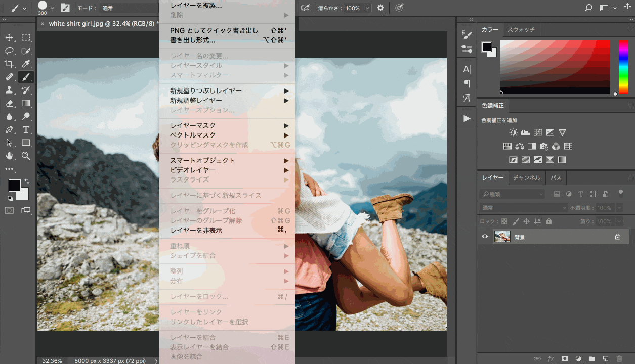Add layer mask from Layers panel footer
The image size is (635, 364).
[565, 358]
